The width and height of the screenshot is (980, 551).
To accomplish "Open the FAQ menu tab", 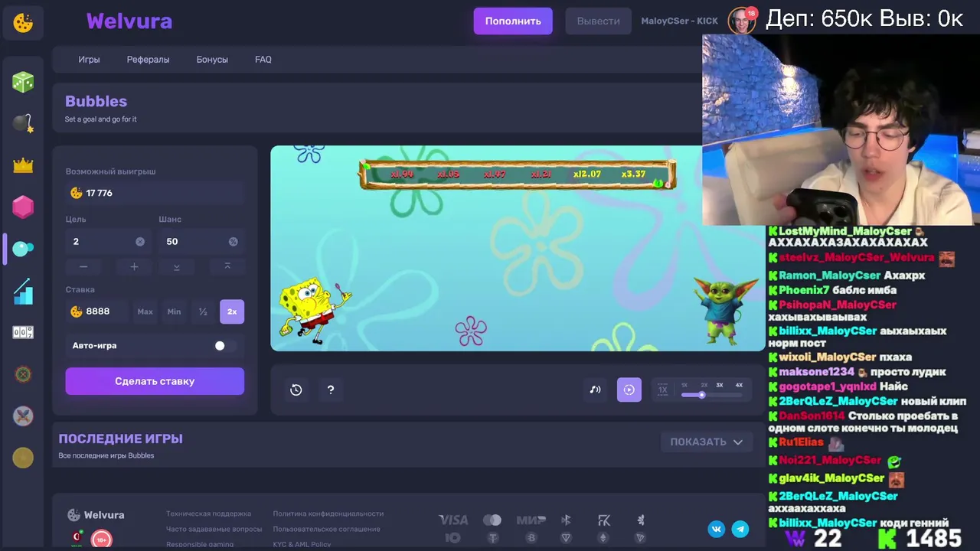I will click(263, 60).
